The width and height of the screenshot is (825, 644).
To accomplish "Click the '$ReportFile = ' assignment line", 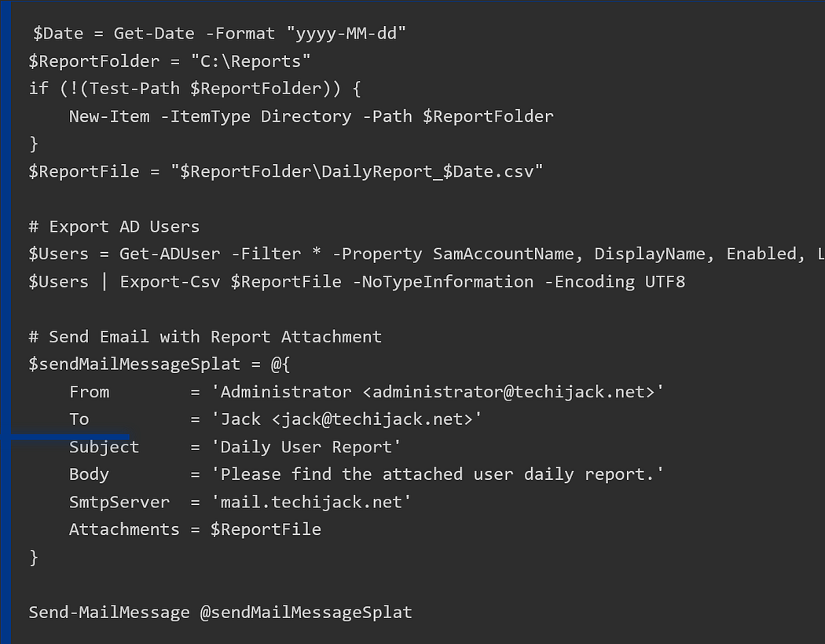I will (x=286, y=171).
